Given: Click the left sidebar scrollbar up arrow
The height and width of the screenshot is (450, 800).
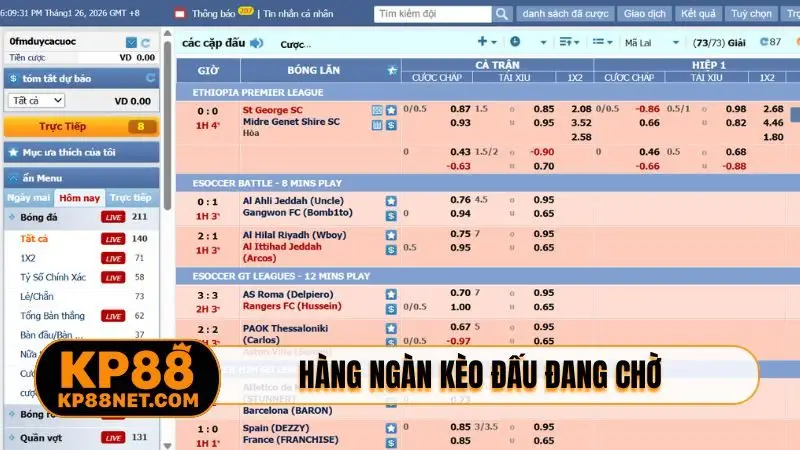Looking at the screenshot, I should 167,33.
